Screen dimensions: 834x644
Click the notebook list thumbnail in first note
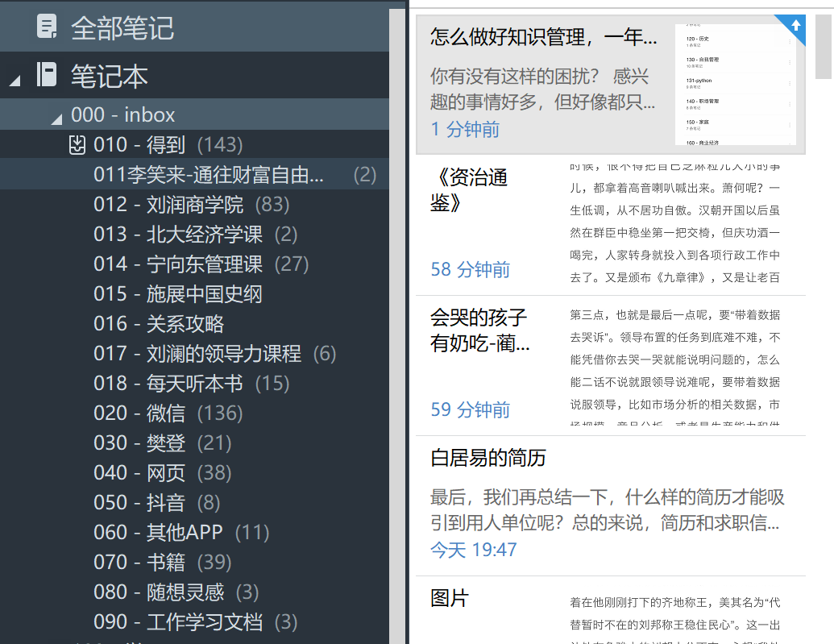[x=735, y=84]
